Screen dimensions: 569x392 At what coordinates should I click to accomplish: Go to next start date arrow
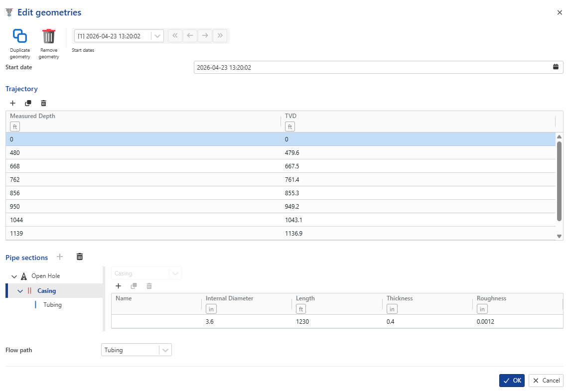205,35
